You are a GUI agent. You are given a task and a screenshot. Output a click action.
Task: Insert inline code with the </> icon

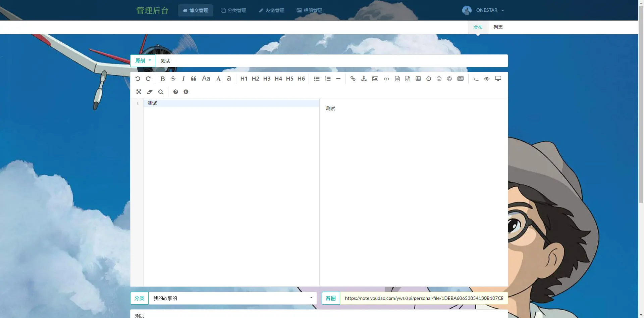tap(387, 79)
